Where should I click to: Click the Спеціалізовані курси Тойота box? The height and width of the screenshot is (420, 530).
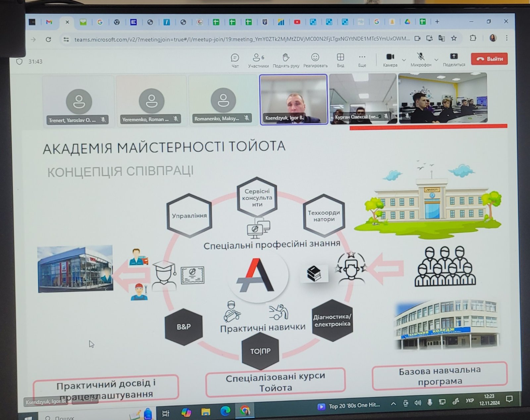click(275, 382)
